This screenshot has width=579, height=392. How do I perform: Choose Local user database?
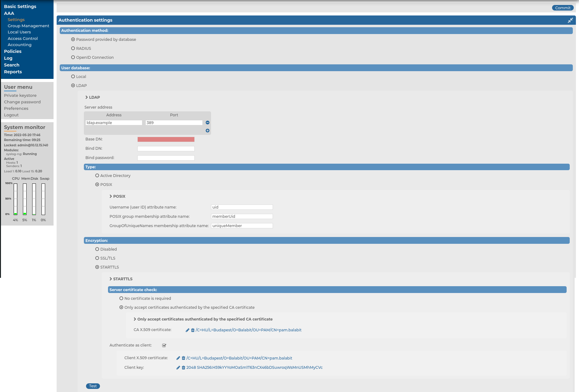tap(73, 76)
